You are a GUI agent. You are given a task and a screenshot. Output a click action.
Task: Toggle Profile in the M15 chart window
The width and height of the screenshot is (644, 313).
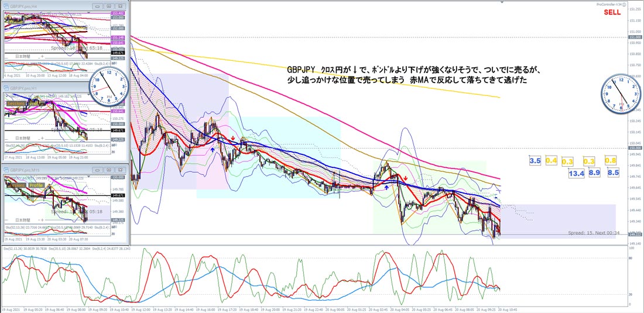click(x=36, y=185)
